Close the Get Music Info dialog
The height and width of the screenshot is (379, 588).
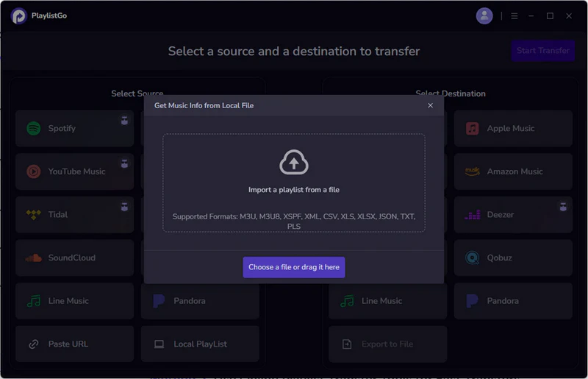(x=430, y=105)
